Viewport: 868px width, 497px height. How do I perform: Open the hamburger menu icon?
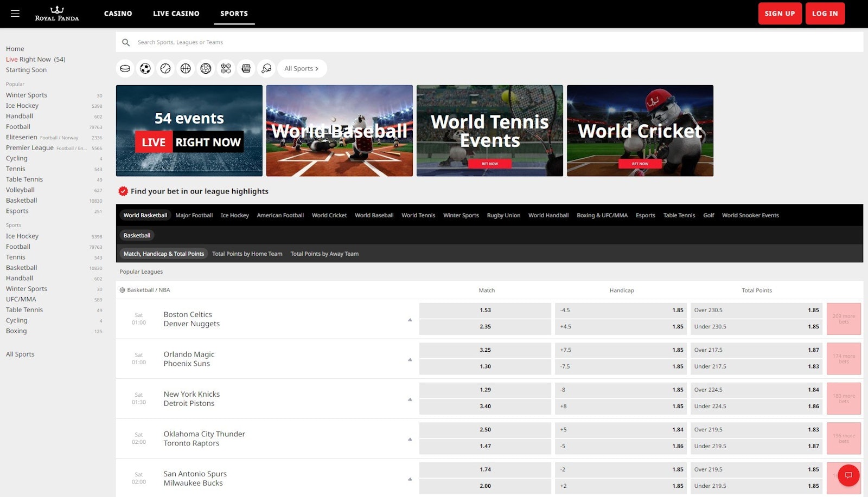(x=15, y=14)
